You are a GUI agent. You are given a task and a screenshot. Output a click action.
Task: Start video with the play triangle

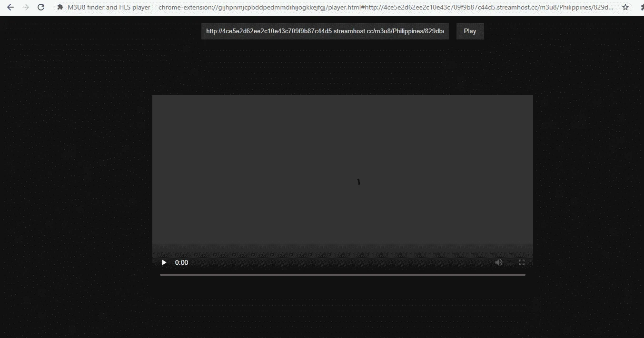coord(164,262)
